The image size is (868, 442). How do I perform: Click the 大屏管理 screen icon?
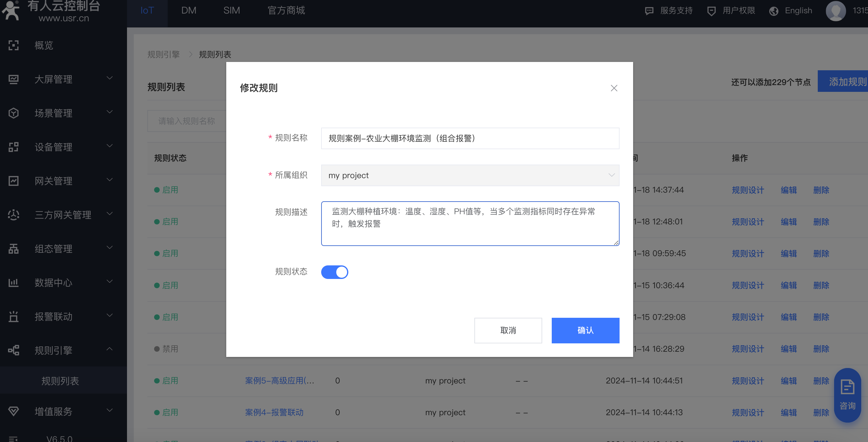13,79
